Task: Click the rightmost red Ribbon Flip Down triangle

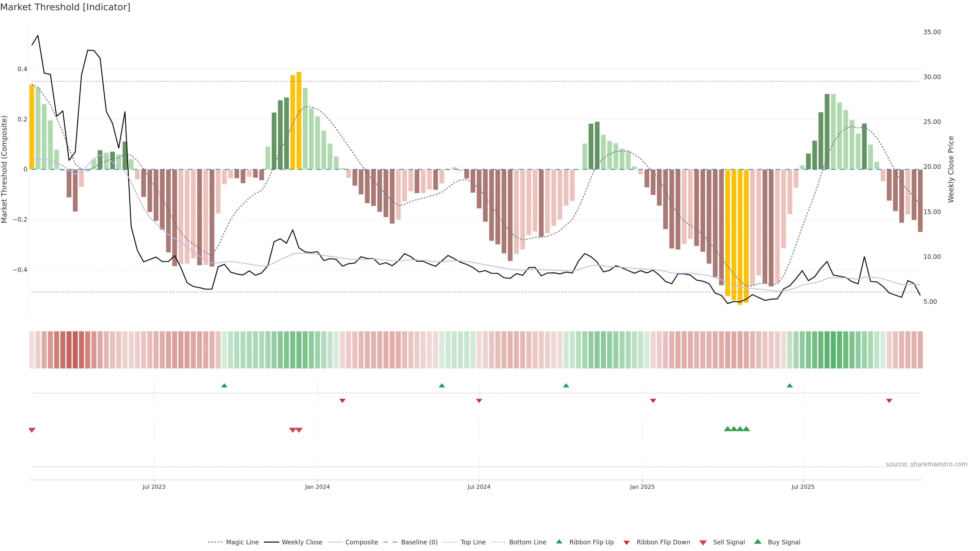Action: [889, 401]
